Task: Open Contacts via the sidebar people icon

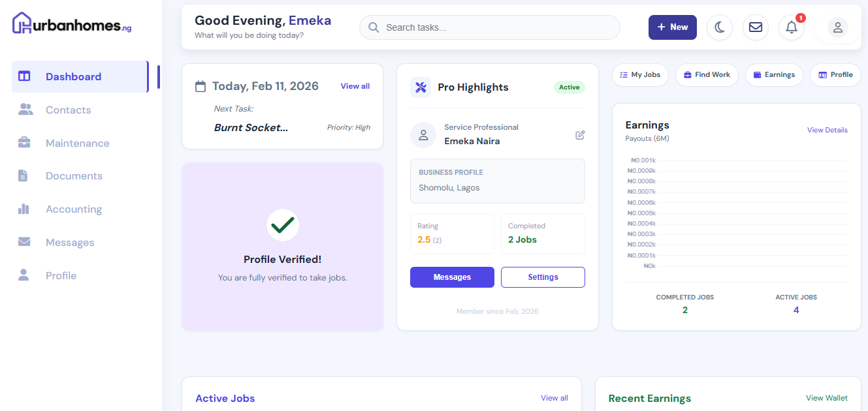Action: pyautogui.click(x=25, y=109)
